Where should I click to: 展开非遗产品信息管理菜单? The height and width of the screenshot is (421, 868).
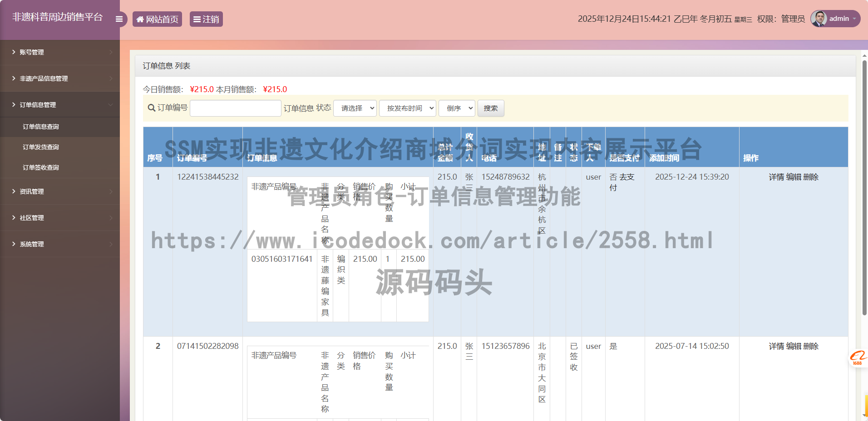(44, 78)
